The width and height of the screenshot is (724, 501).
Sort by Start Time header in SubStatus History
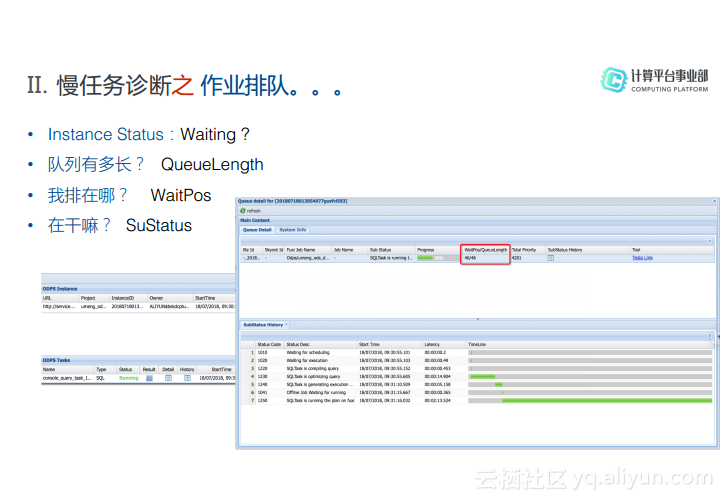390,344
